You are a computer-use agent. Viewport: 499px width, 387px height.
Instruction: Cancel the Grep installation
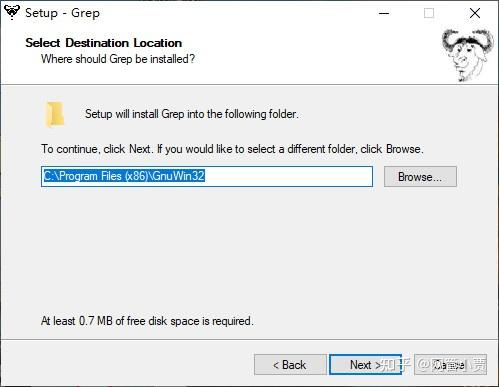click(x=450, y=365)
